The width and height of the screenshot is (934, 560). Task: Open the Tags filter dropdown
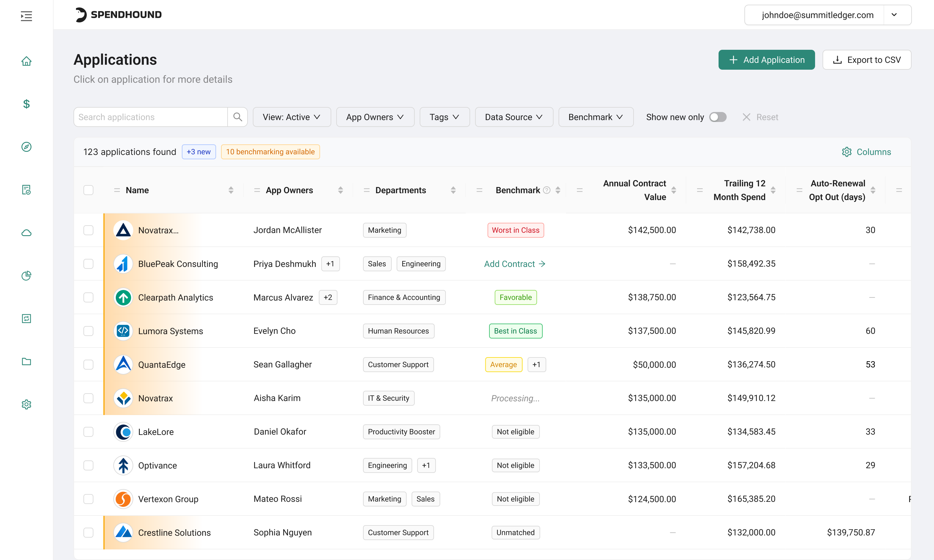[445, 117]
